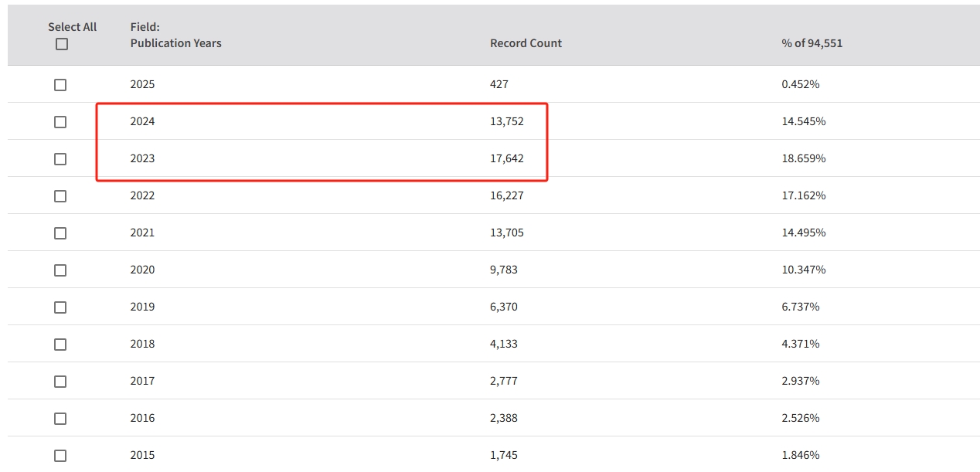Check the 2018 publication year box
The width and height of the screenshot is (980, 472).
[x=60, y=345]
